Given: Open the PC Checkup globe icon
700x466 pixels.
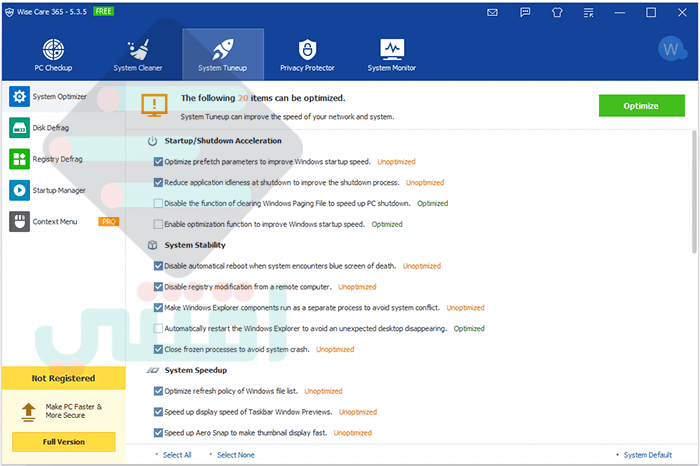Looking at the screenshot, I should [53, 49].
